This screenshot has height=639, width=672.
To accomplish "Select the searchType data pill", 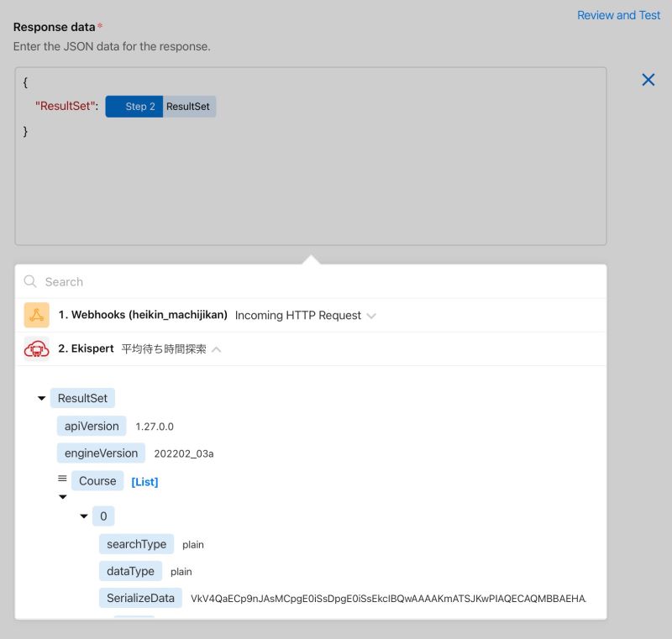I will tap(136, 544).
